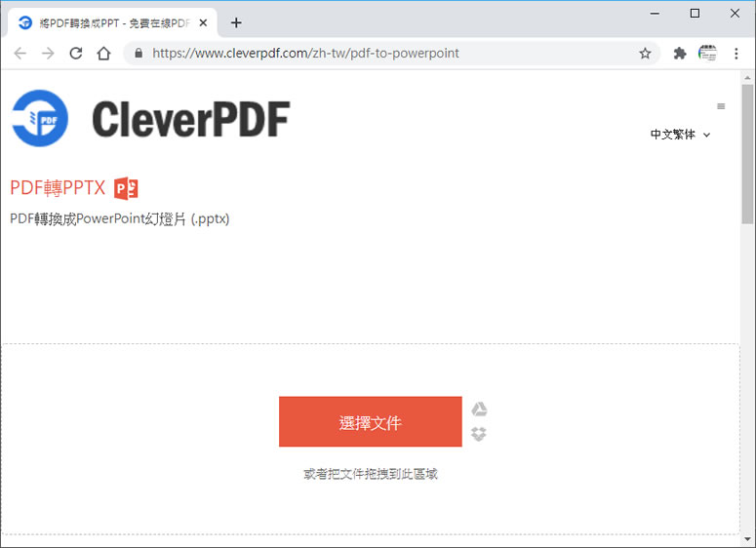This screenshot has height=548, width=756.
Task: Reload the current page
Action: [76, 53]
